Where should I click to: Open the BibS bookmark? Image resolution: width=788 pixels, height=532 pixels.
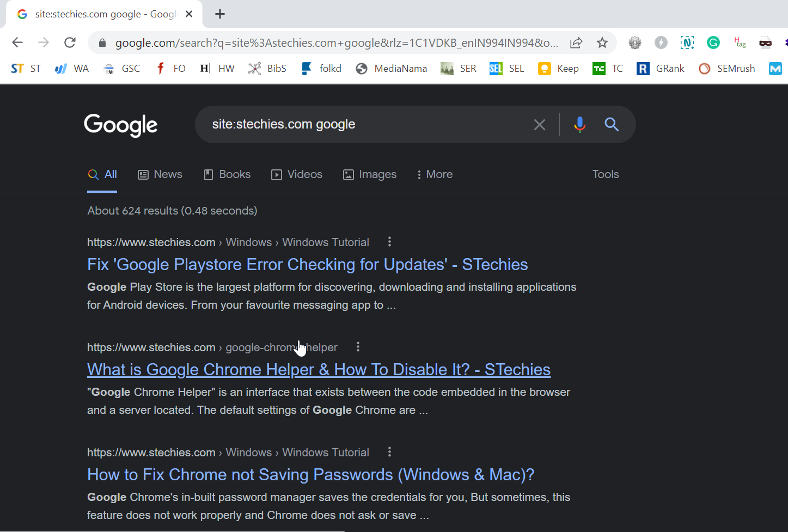click(x=267, y=69)
